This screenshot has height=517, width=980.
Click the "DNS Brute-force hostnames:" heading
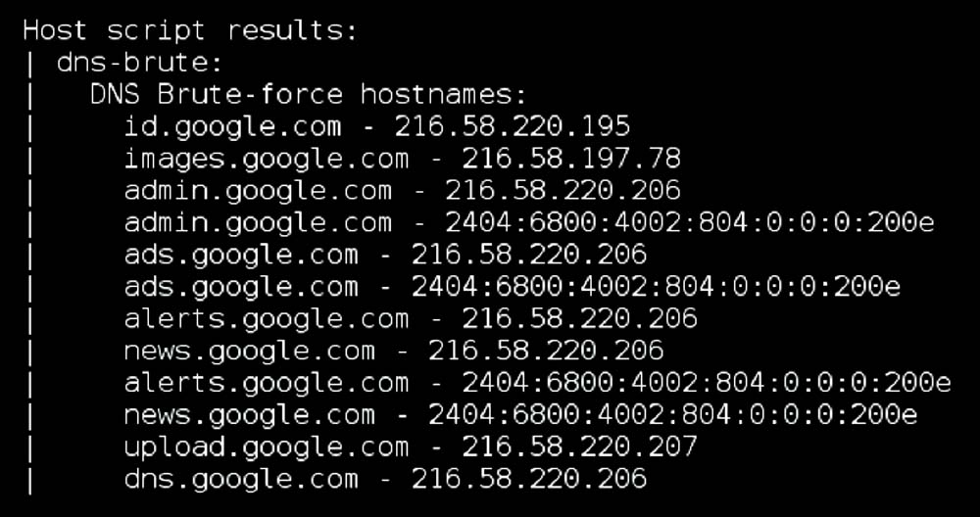pos(309,95)
